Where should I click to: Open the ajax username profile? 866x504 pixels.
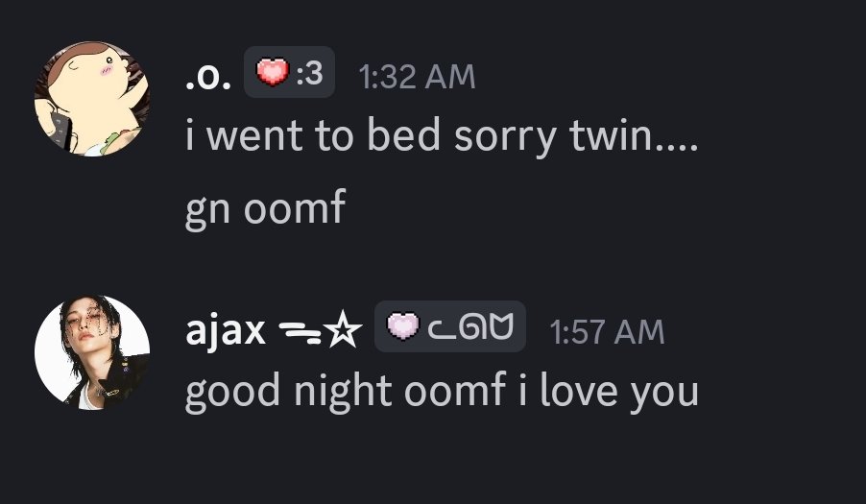coord(226,330)
